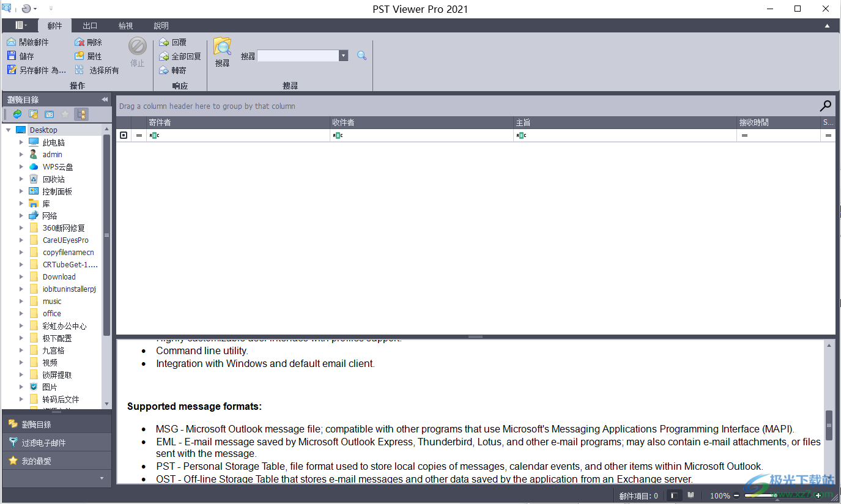Collapse the ribbon with top-right arrow

click(x=827, y=26)
